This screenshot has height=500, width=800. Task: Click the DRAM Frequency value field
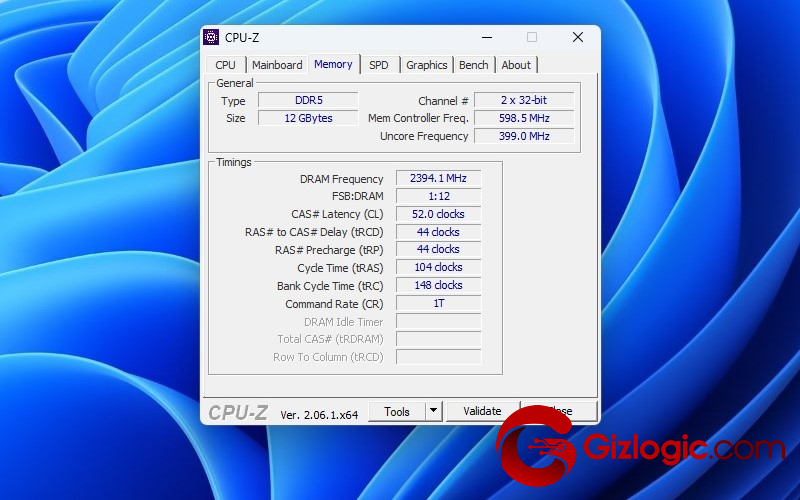(438, 178)
